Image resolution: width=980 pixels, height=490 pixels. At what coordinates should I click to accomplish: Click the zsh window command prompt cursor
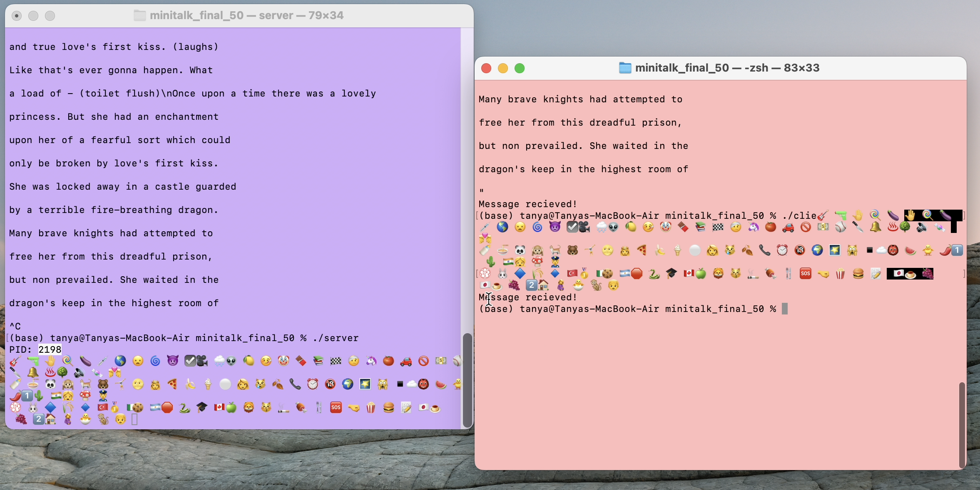tap(785, 309)
